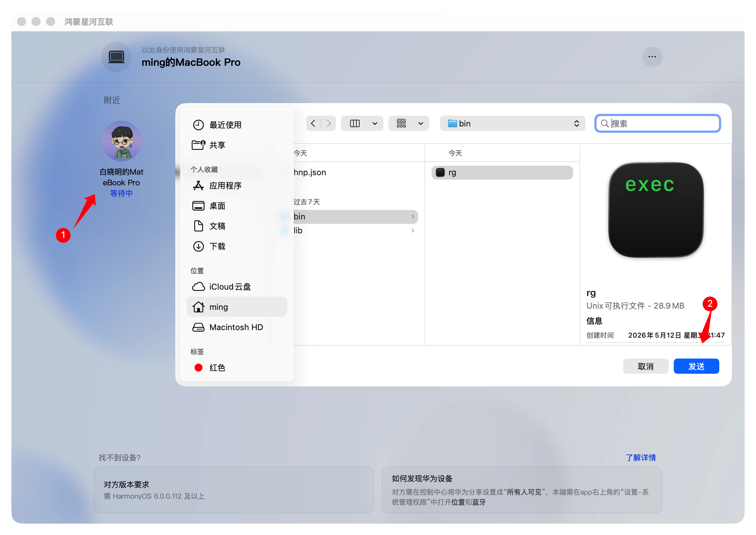Screen dimensions: 756x535
Task: Click the desktop icon in sidebar
Action: (x=198, y=206)
